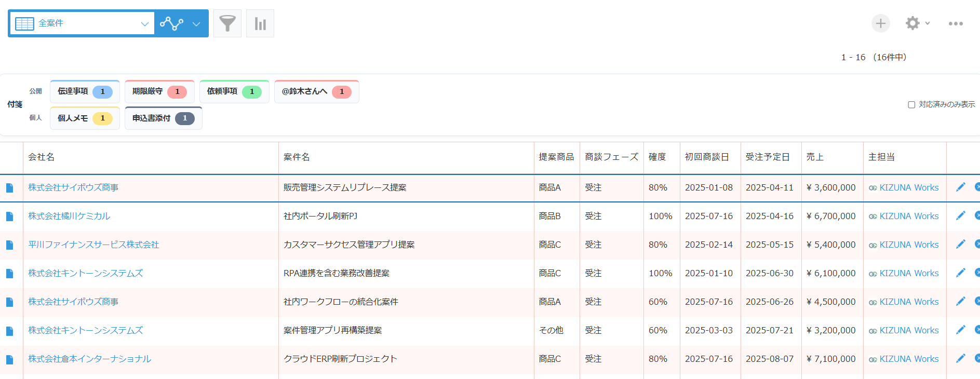Edit the 販売管理システムリプレース提案 record with pencil

point(961,187)
